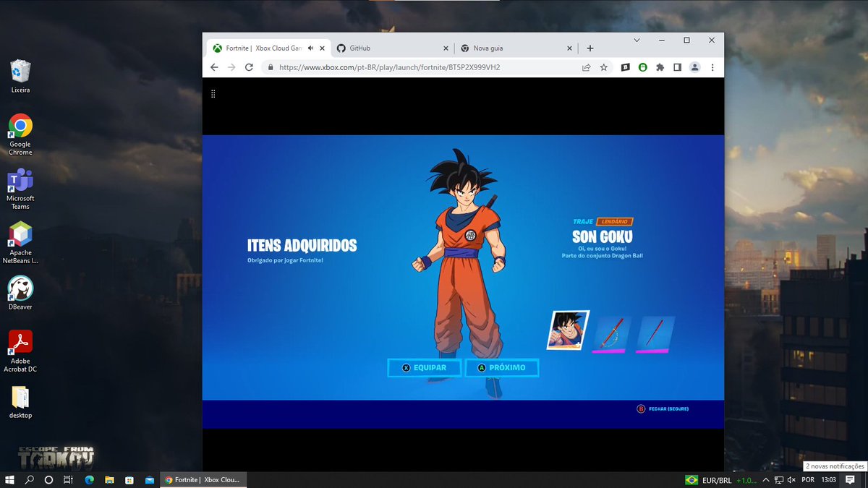The height and width of the screenshot is (488, 868).
Task: Select the Goku portrait item thumbnail
Action: 569,330
